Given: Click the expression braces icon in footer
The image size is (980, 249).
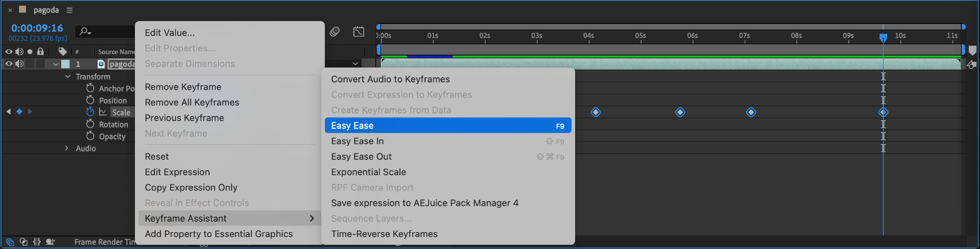Looking at the screenshot, I should tap(37, 242).
